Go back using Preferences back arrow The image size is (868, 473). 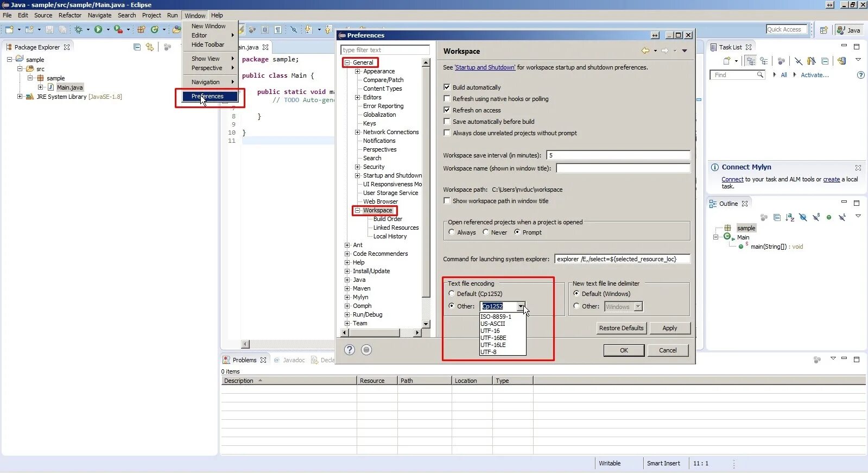645,51
